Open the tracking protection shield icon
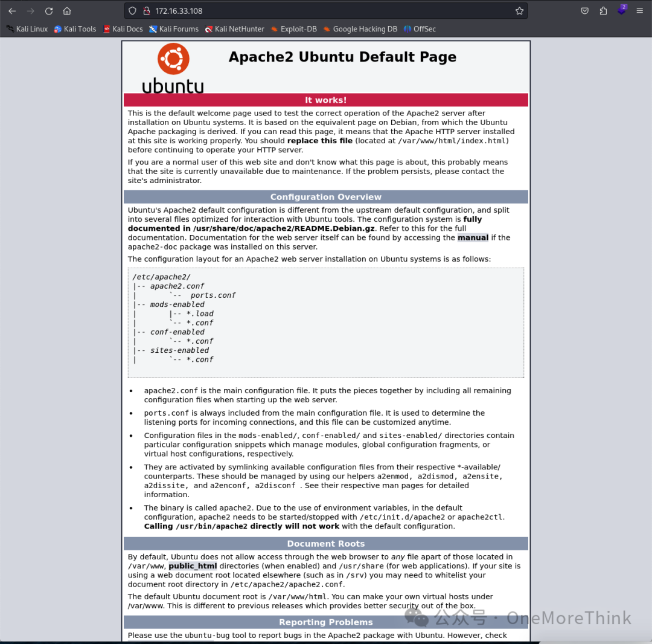652x644 pixels. (132, 11)
